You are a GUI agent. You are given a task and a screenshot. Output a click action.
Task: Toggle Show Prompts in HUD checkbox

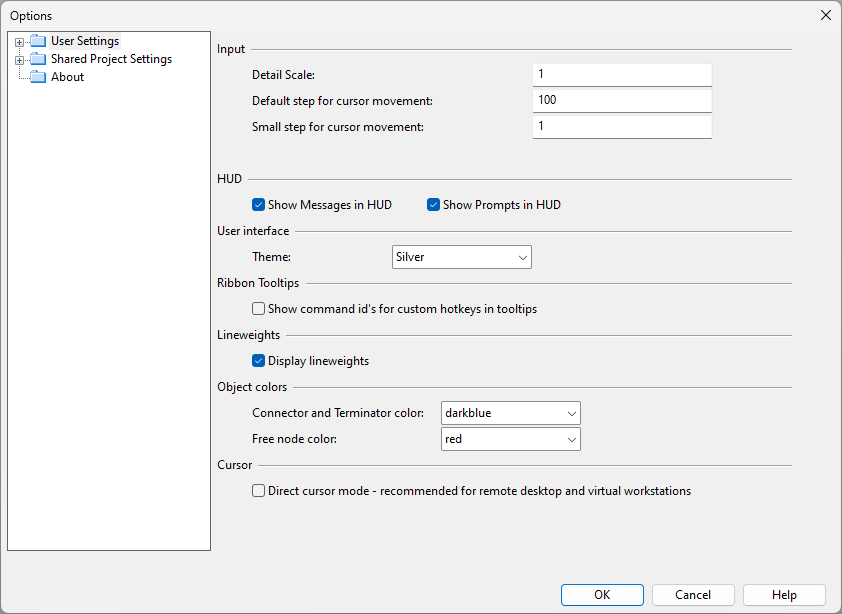coord(434,205)
